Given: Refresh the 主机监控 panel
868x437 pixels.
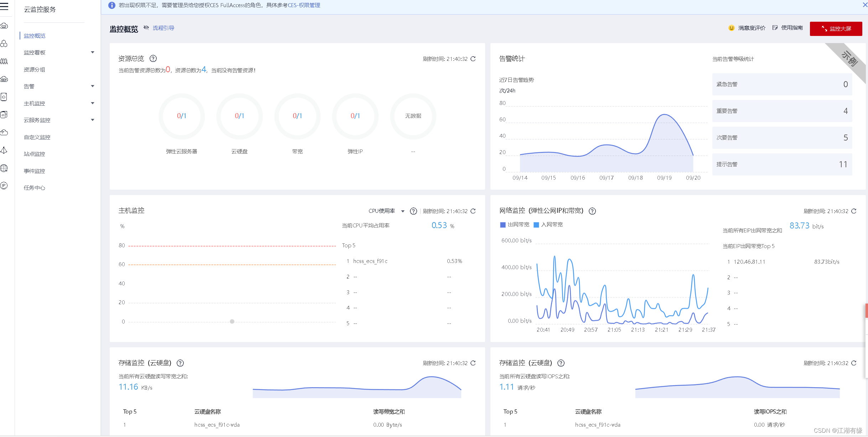Looking at the screenshot, I should pos(473,211).
